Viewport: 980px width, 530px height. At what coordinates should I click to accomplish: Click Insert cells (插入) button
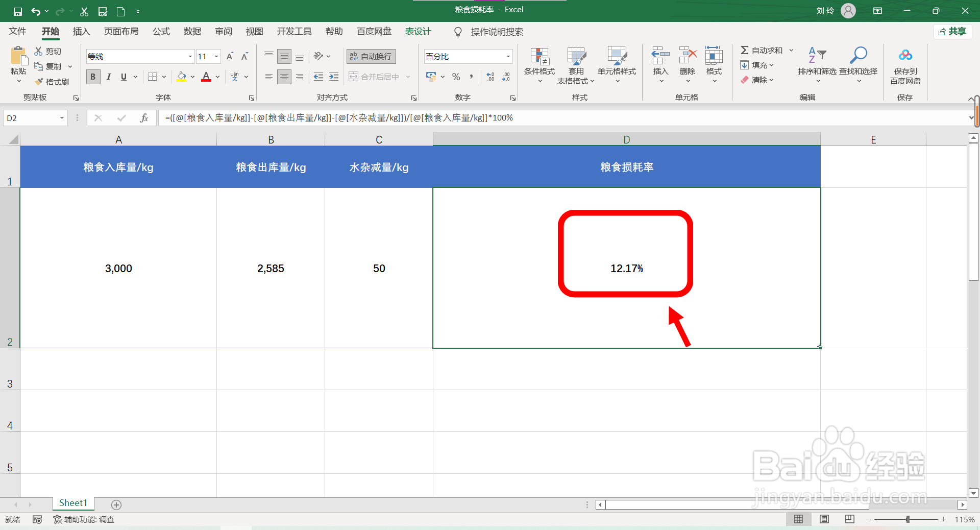[x=660, y=65]
